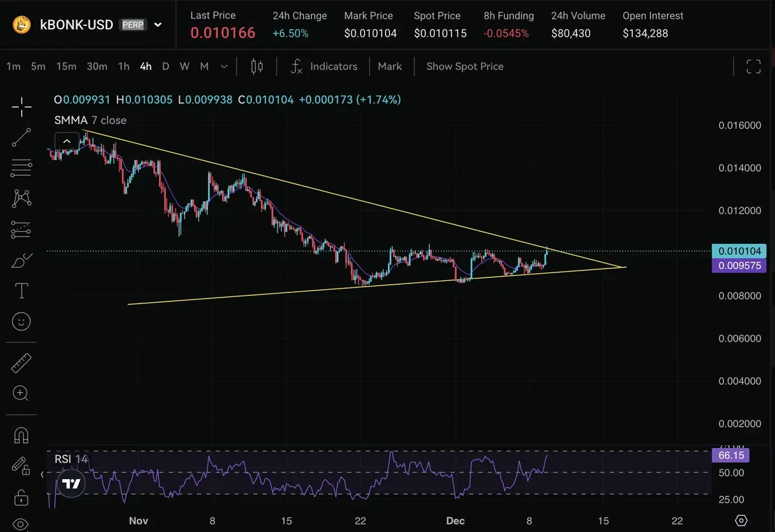
Task: Click the Nov date axis label
Action: click(x=138, y=520)
